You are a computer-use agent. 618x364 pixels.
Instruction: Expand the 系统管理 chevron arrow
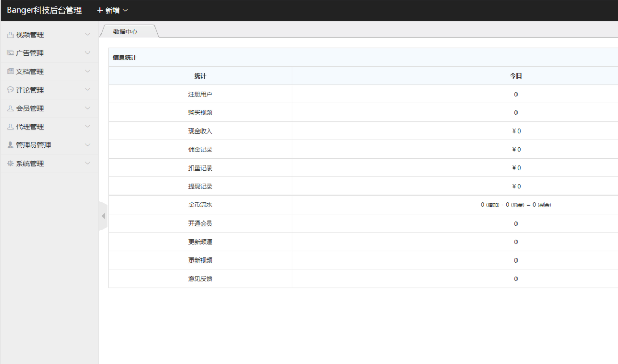coord(87,163)
